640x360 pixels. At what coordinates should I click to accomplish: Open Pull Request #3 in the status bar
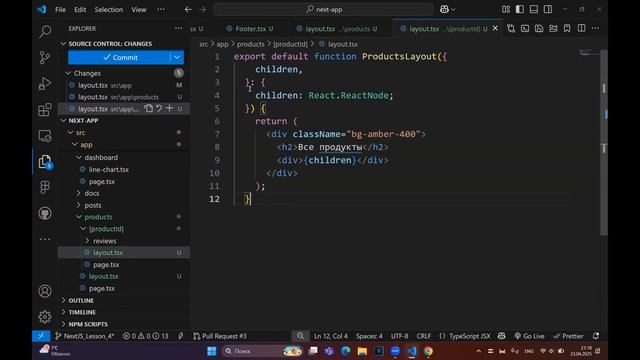pos(220,336)
